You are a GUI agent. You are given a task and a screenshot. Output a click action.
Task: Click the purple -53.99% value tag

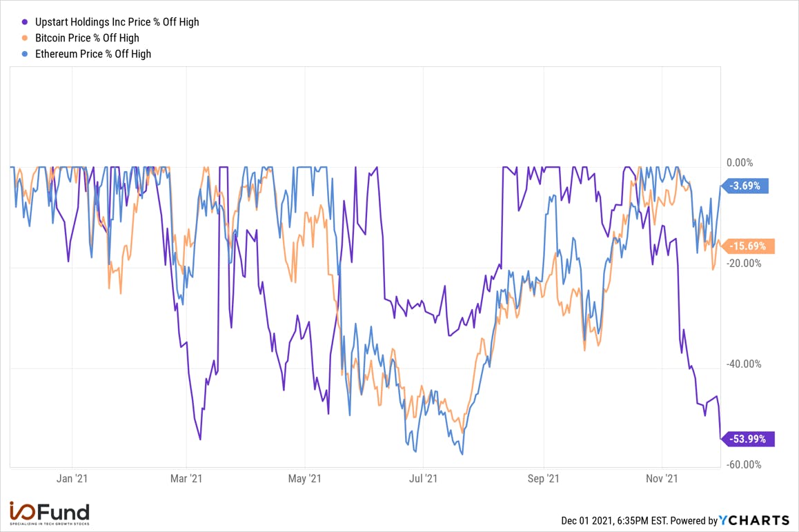(747, 439)
